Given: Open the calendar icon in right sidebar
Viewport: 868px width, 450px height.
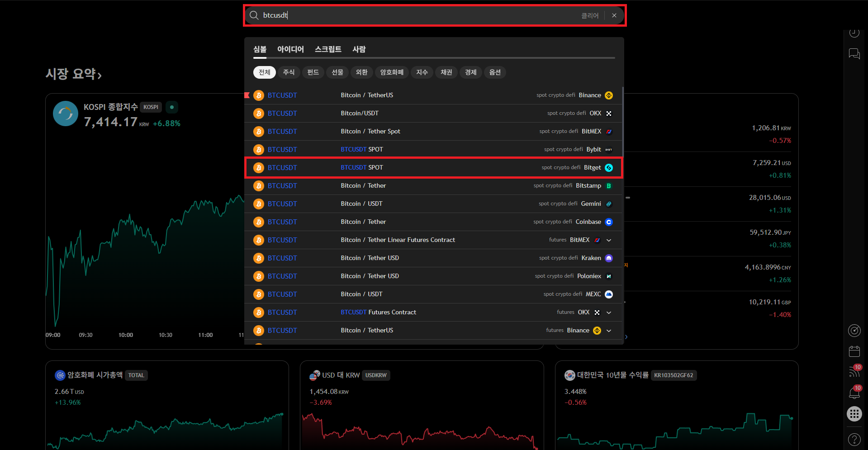Looking at the screenshot, I should (x=854, y=351).
